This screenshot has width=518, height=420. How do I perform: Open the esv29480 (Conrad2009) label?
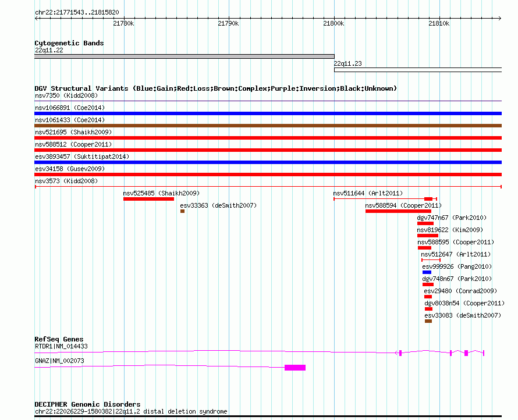click(460, 291)
